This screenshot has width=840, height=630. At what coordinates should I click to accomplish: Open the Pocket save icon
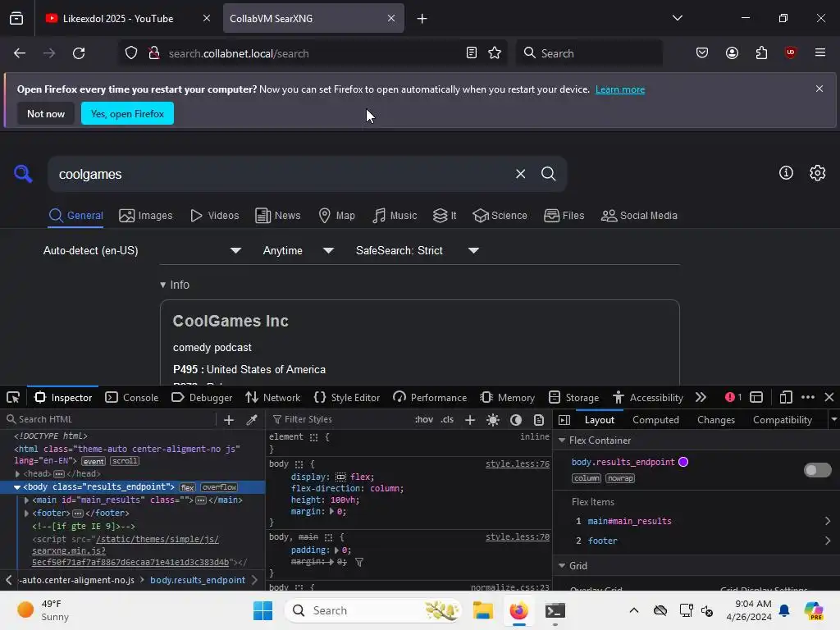[x=702, y=53]
